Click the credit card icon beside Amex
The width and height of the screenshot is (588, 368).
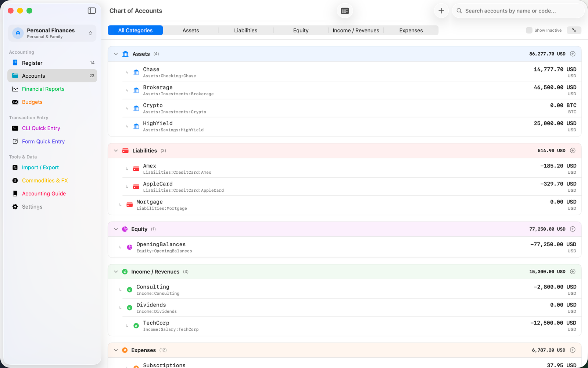136,169
